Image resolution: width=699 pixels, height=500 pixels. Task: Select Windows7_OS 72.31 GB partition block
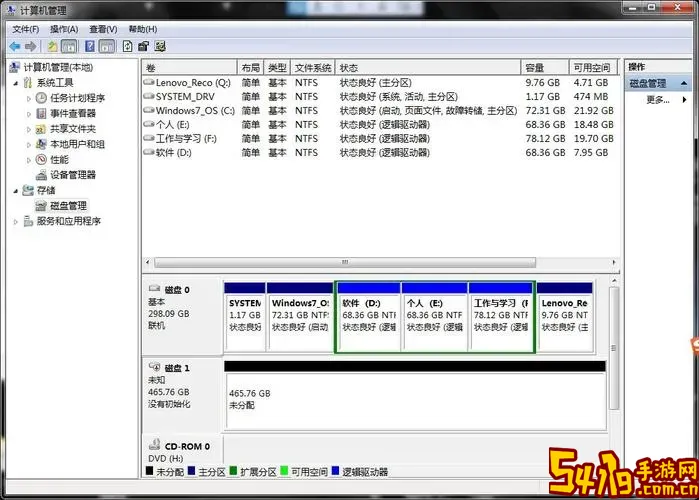[300, 317]
